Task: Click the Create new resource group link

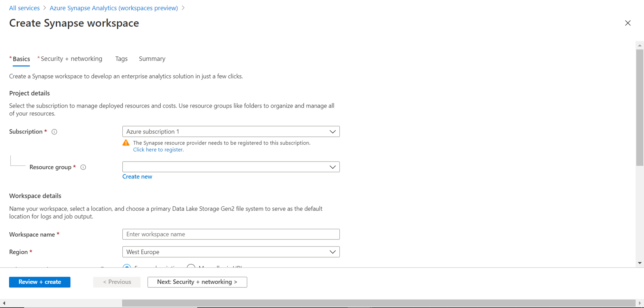Action: pos(137,177)
